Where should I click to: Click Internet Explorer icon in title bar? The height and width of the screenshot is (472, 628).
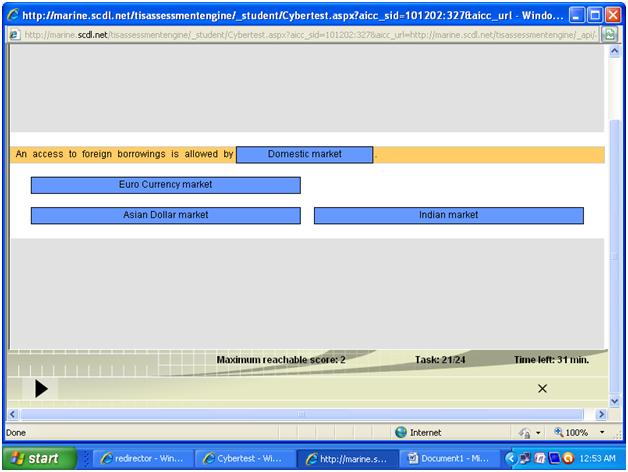pos(13,15)
